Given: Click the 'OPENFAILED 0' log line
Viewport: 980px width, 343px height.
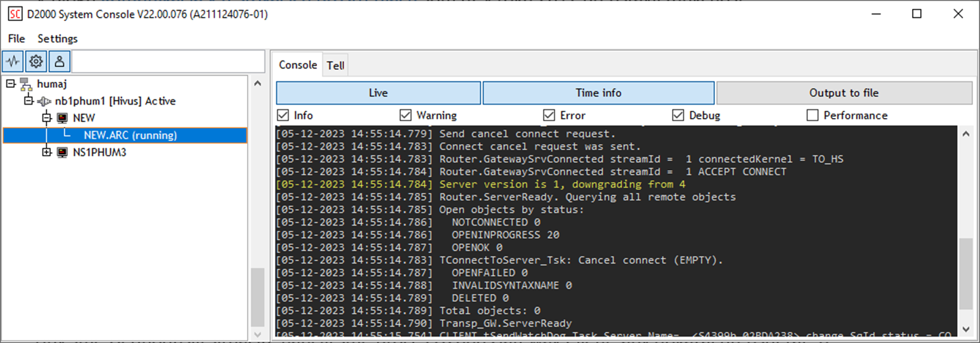Looking at the screenshot, I should point(402,273).
